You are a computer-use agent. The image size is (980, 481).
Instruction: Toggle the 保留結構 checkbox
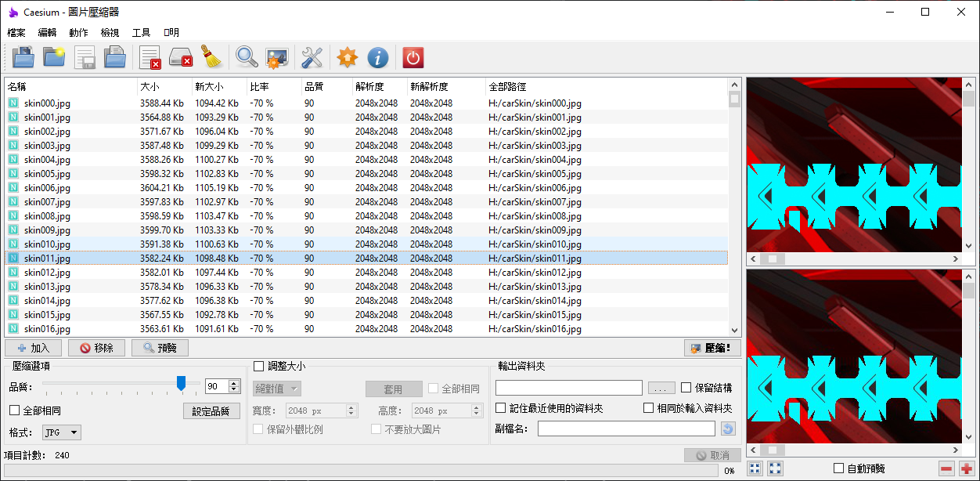(x=686, y=387)
